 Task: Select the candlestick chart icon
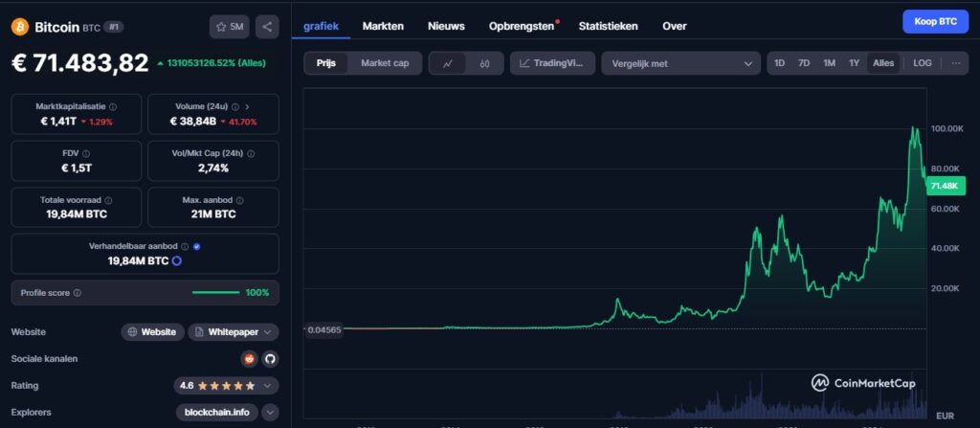484,63
